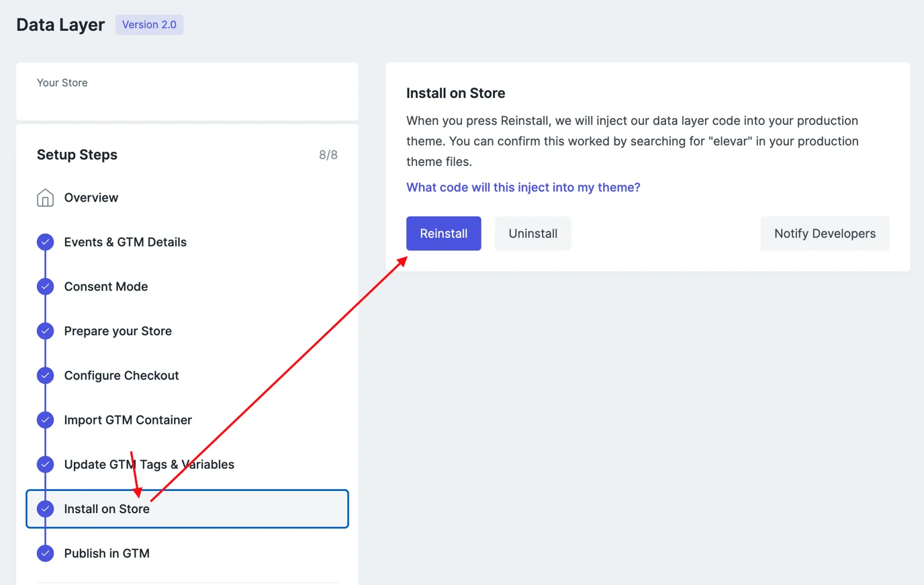Select the Import GTM Container checkmark icon
Image resolution: width=924 pixels, height=585 pixels.
point(44,419)
